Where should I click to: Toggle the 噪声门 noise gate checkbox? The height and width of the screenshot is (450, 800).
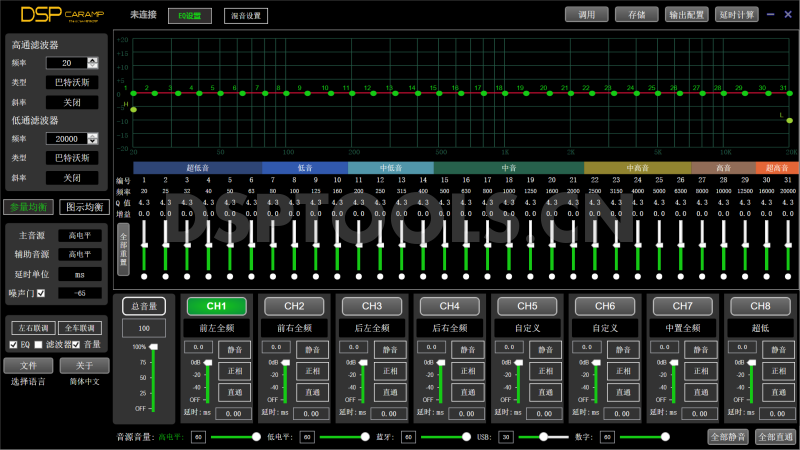click(42, 293)
